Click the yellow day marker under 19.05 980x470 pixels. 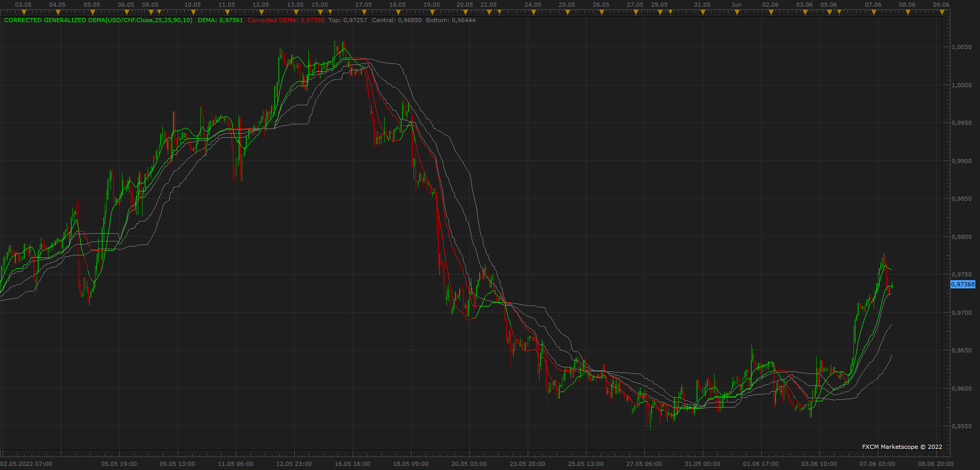click(432, 12)
